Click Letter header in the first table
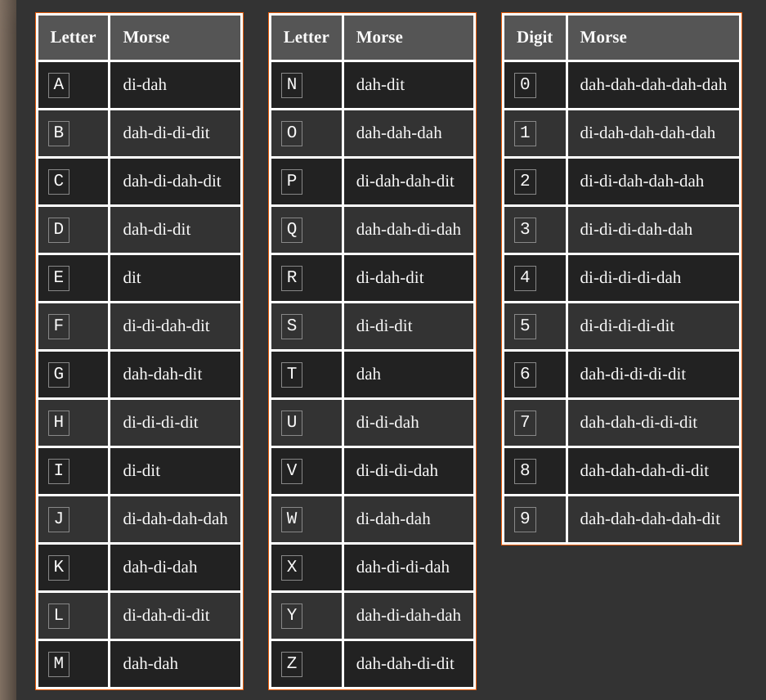Image resolution: width=766 pixels, height=700 pixels. point(73,38)
